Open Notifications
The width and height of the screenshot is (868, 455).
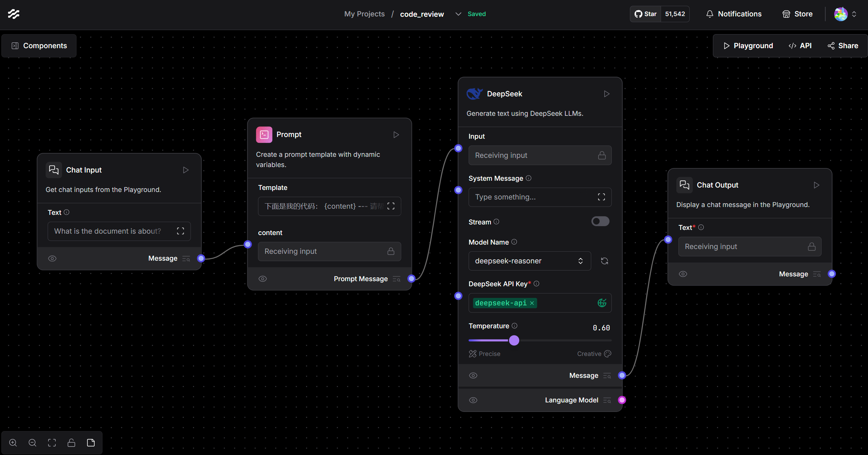click(x=734, y=14)
